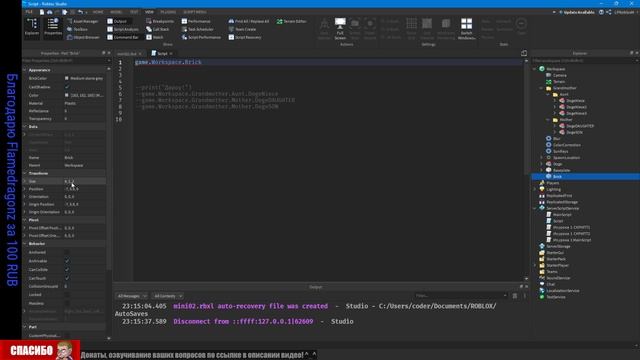Collapse the Mother folder
The height and width of the screenshot is (360, 640).
tap(548, 120)
